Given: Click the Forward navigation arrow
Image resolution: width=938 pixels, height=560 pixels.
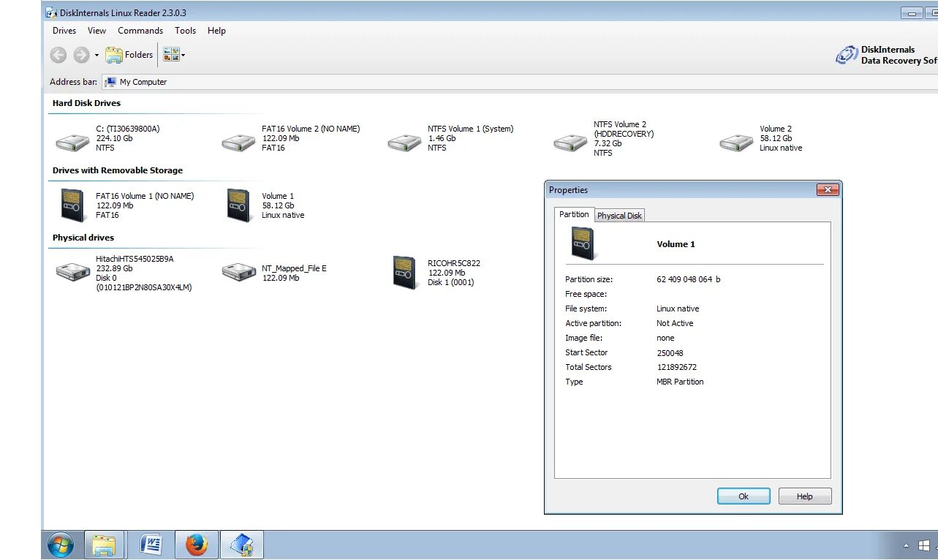Looking at the screenshot, I should [81, 55].
